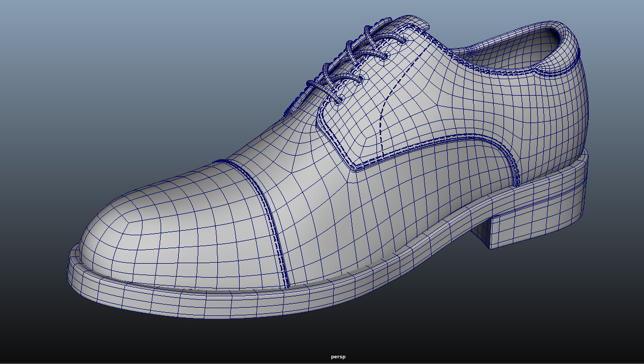
Task: Click the persp camera label
Action: tap(338, 356)
